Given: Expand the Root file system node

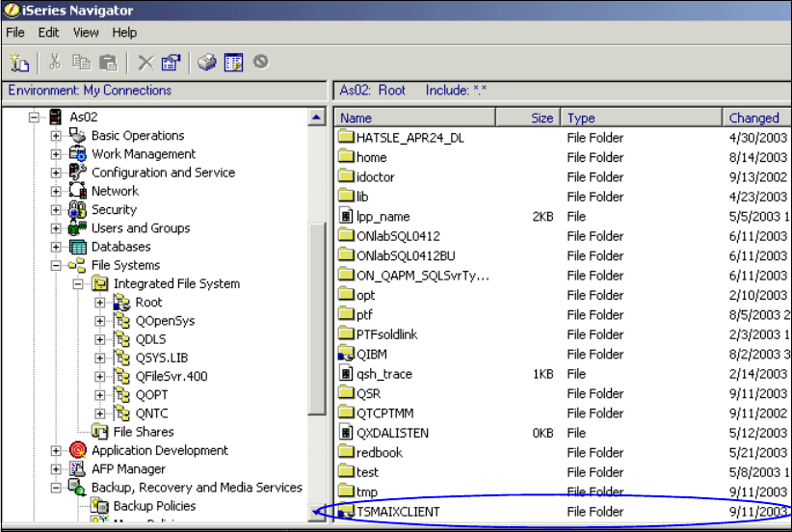Looking at the screenshot, I should 100,303.
